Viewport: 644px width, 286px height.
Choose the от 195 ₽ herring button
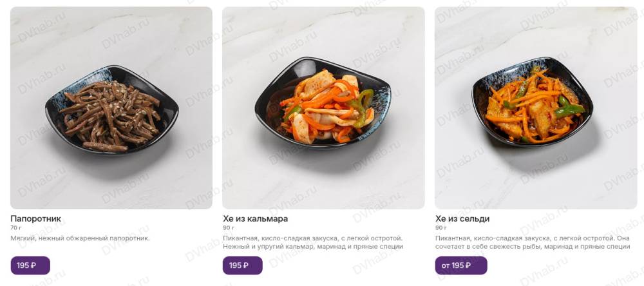tap(461, 265)
